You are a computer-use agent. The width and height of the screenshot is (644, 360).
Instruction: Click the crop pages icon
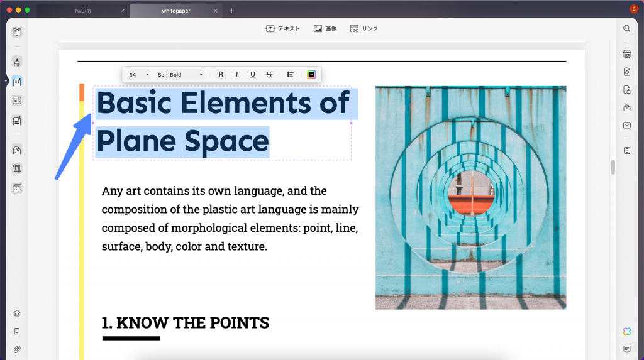click(x=17, y=168)
